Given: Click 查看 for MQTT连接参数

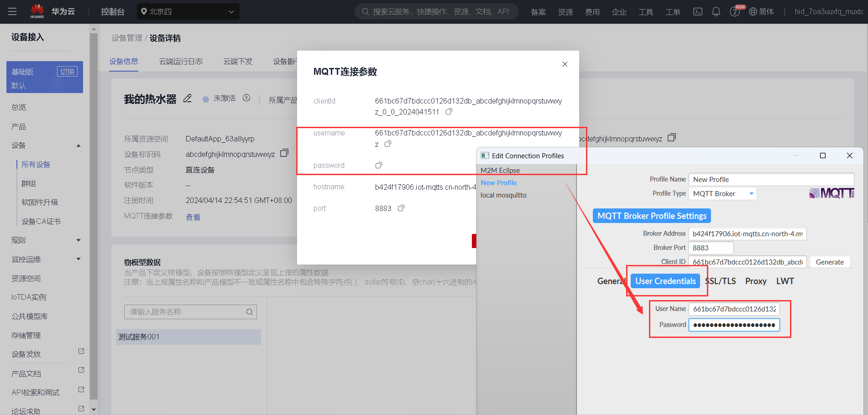Looking at the screenshot, I should click(x=193, y=217).
